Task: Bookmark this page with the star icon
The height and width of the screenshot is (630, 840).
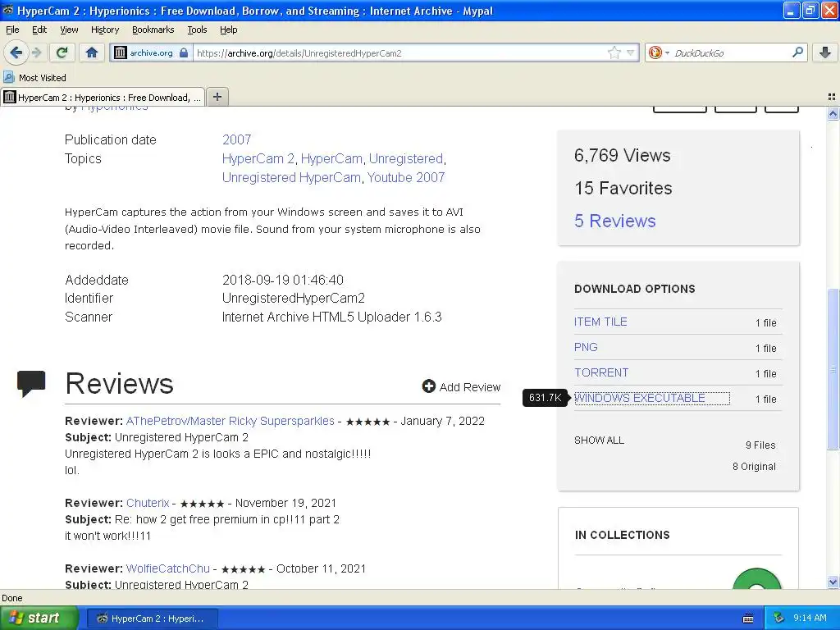Action: (614, 52)
